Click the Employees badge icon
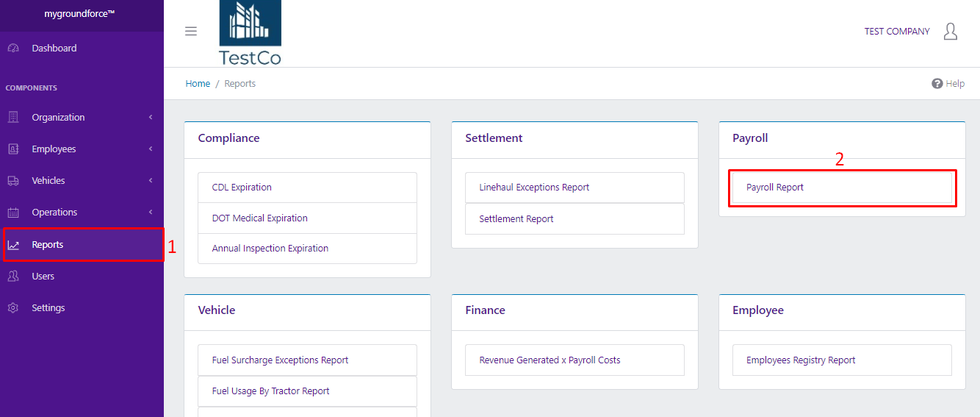980x417 pixels. 13,149
